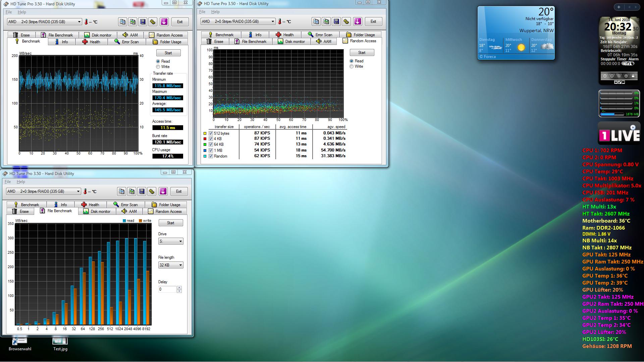Open Disk monitor tab in File Benchmark window
This screenshot has width=644, height=362.
97,212
